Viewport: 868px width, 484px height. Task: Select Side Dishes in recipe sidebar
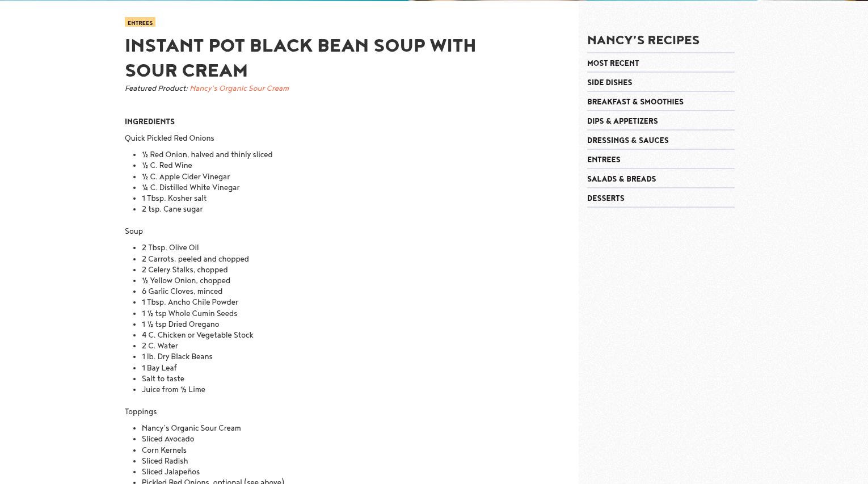click(609, 83)
